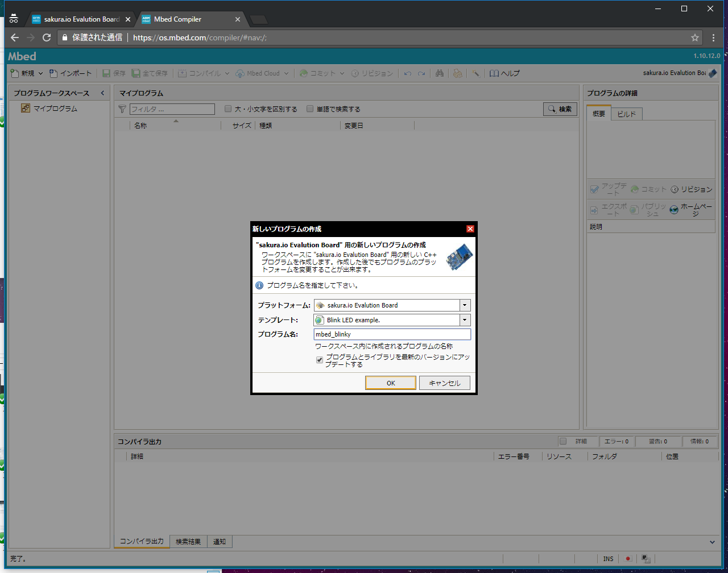
Task: Click the window layout icon in status bar
Action: tap(646, 559)
